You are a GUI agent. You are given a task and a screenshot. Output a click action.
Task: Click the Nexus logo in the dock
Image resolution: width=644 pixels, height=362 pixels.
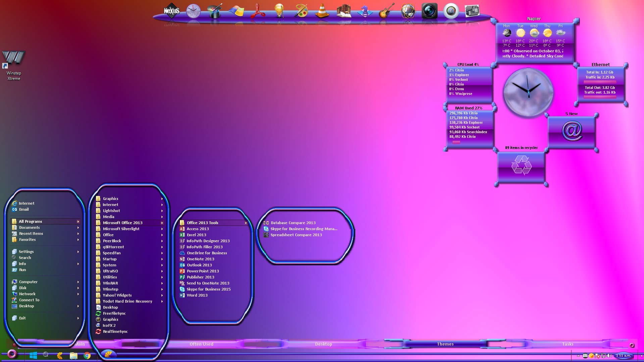pyautogui.click(x=171, y=11)
